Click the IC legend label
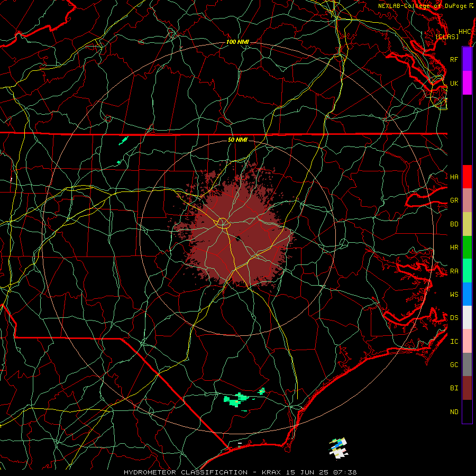Viewport: 476px width, 476px height. coord(454,342)
